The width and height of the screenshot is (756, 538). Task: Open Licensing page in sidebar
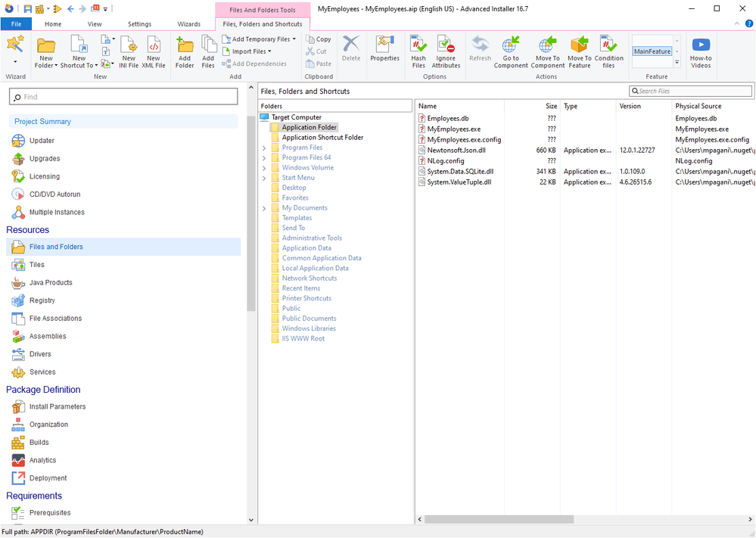coord(45,176)
